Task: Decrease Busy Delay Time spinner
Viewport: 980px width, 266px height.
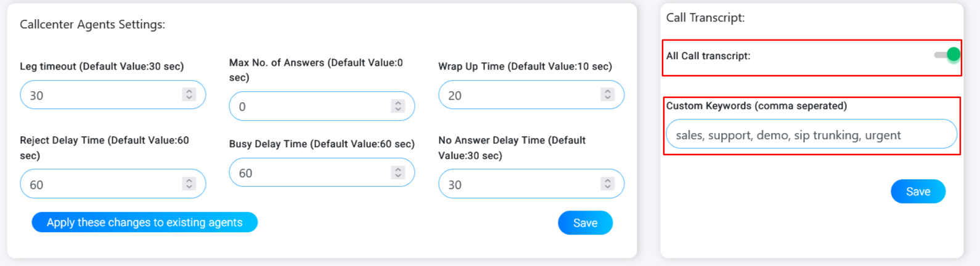Action: (x=398, y=176)
